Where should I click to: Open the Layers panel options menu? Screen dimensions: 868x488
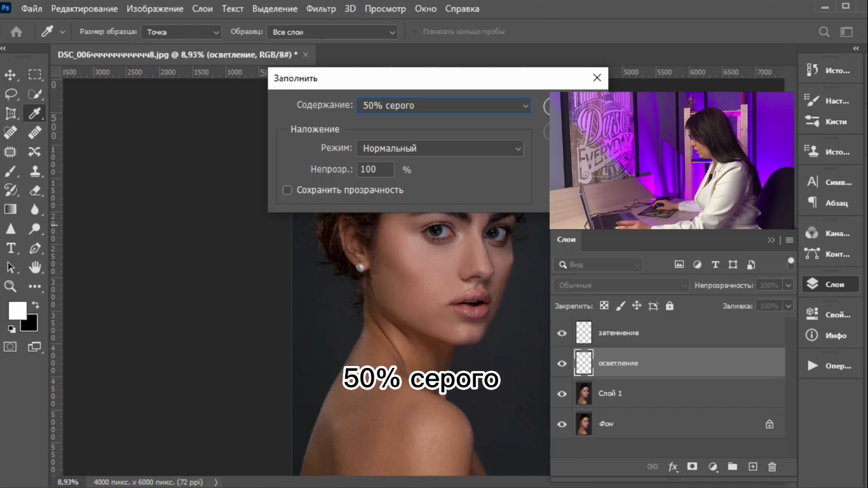pyautogui.click(x=789, y=240)
